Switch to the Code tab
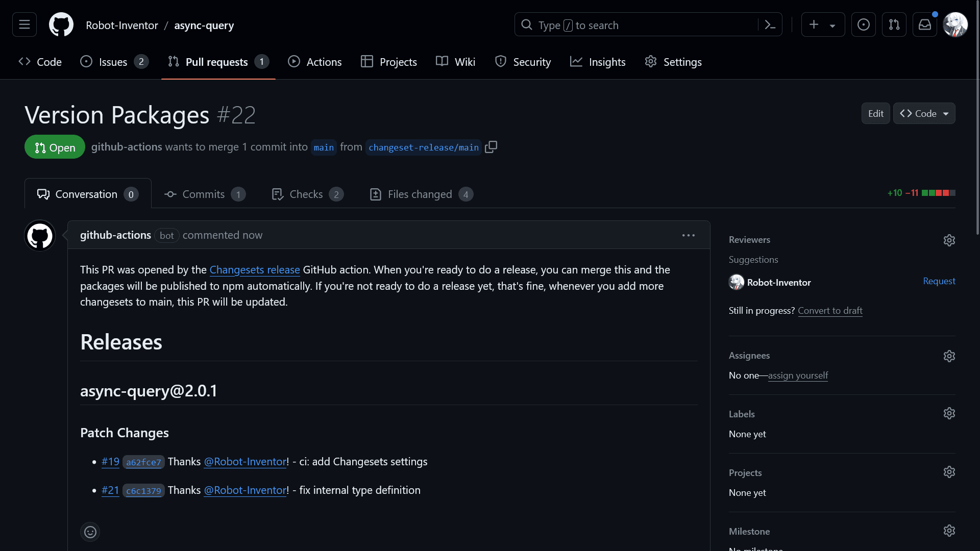 (x=40, y=62)
